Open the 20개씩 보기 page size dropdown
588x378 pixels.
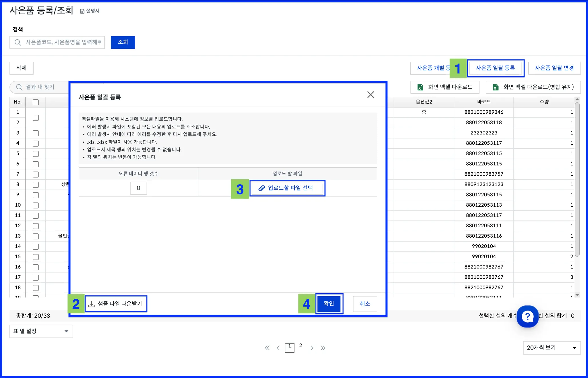[x=552, y=348]
